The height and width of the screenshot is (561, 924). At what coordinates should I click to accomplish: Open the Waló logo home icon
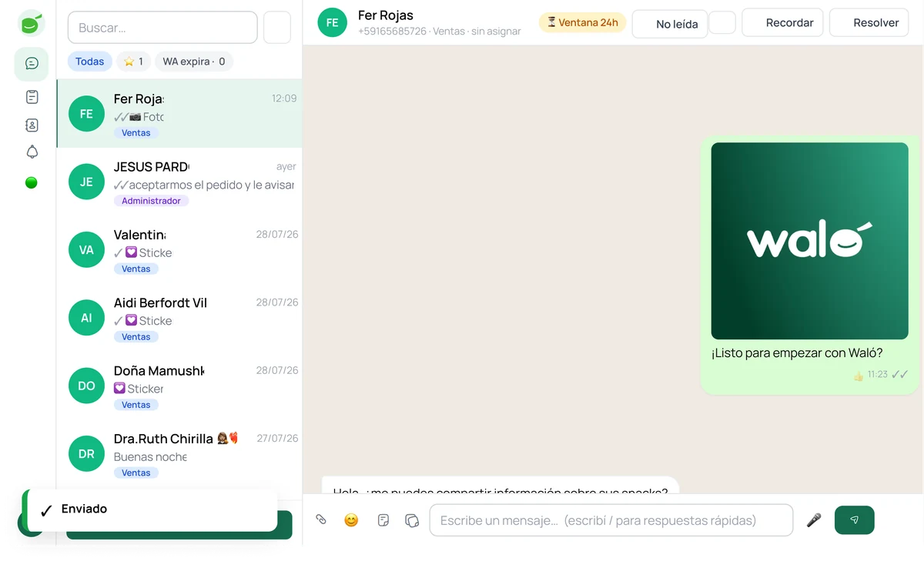point(31,24)
